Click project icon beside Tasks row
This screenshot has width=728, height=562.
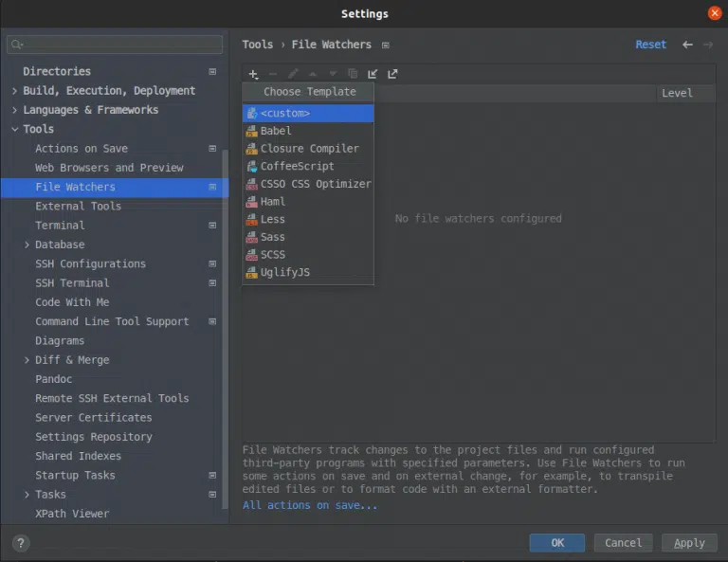point(212,495)
